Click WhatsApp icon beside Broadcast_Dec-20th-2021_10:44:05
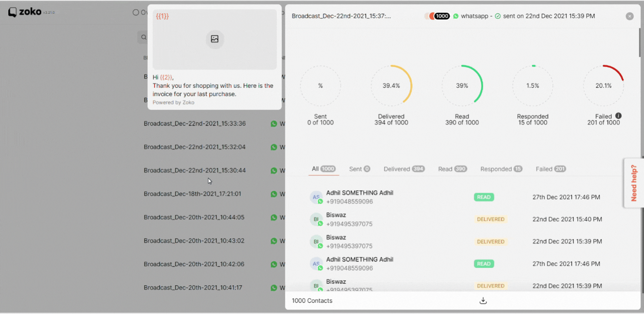The width and height of the screenshot is (644, 314). point(274,217)
